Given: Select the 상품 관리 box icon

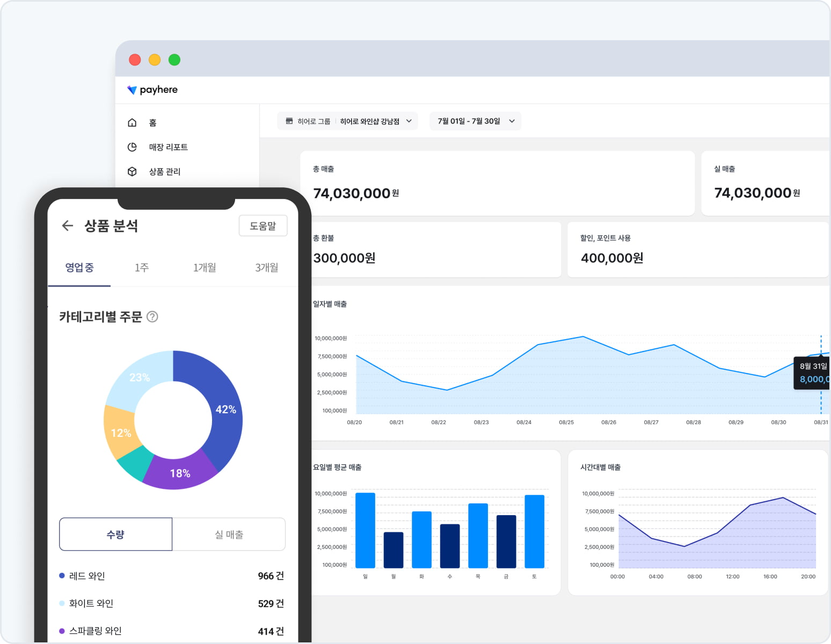Looking at the screenshot, I should click(x=132, y=171).
